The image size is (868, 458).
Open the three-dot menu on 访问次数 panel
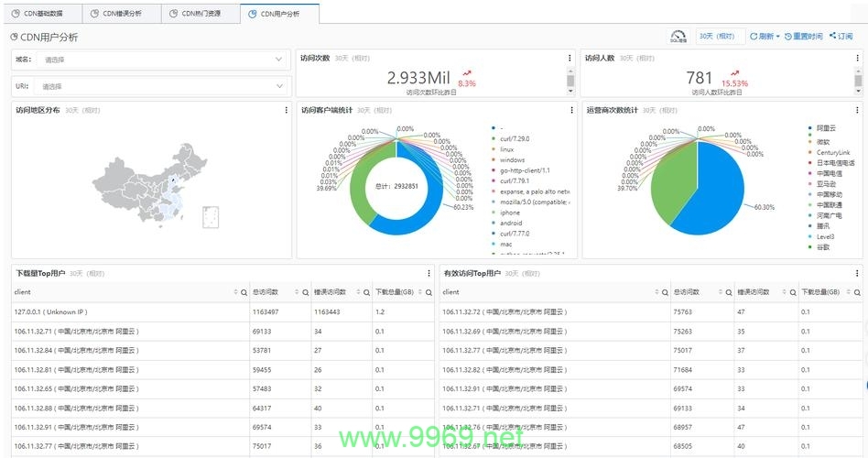(x=570, y=58)
